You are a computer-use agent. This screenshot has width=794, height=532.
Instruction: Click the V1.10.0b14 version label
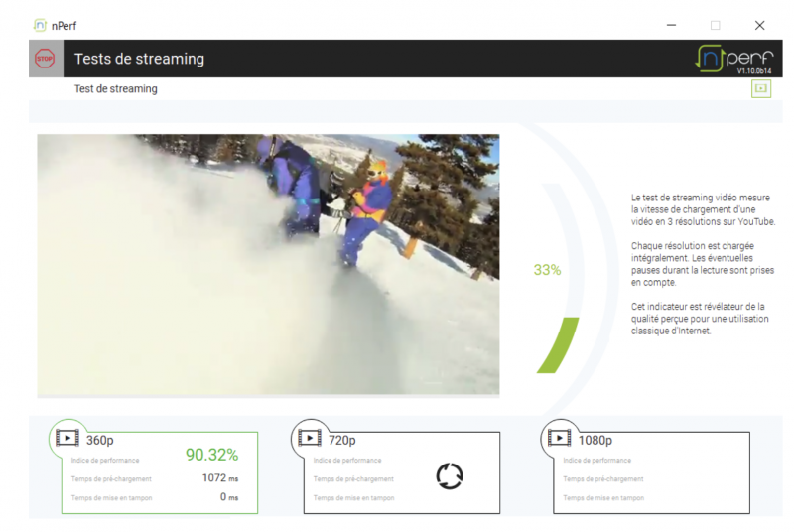[x=754, y=71]
